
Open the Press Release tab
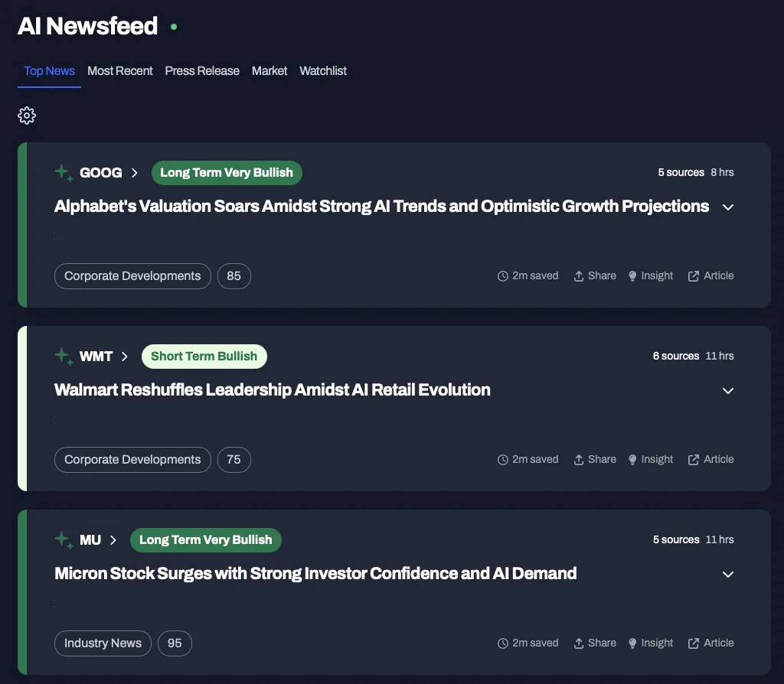click(x=202, y=71)
